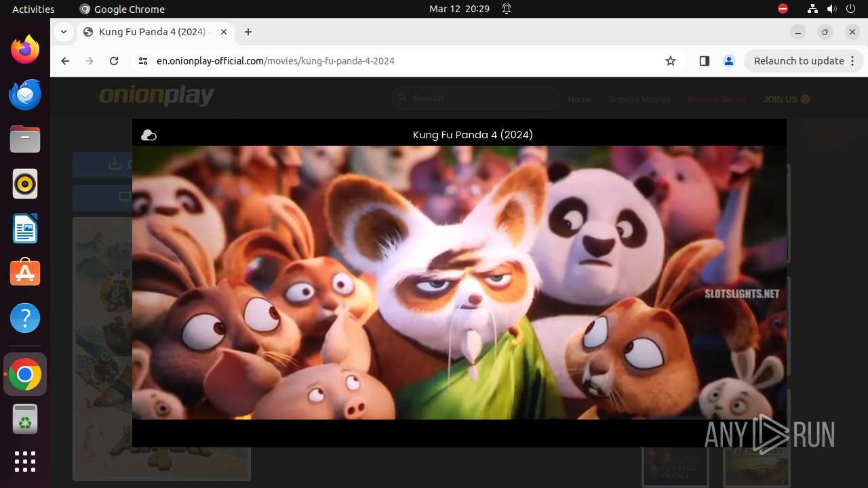The height and width of the screenshot is (488, 868).
Task: Launch LibreOffice Writer from dock
Action: 25,228
